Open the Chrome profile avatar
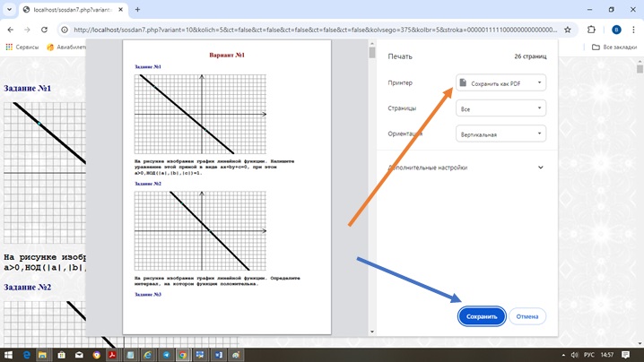The width and height of the screenshot is (644, 362). pyautogui.click(x=616, y=29)
